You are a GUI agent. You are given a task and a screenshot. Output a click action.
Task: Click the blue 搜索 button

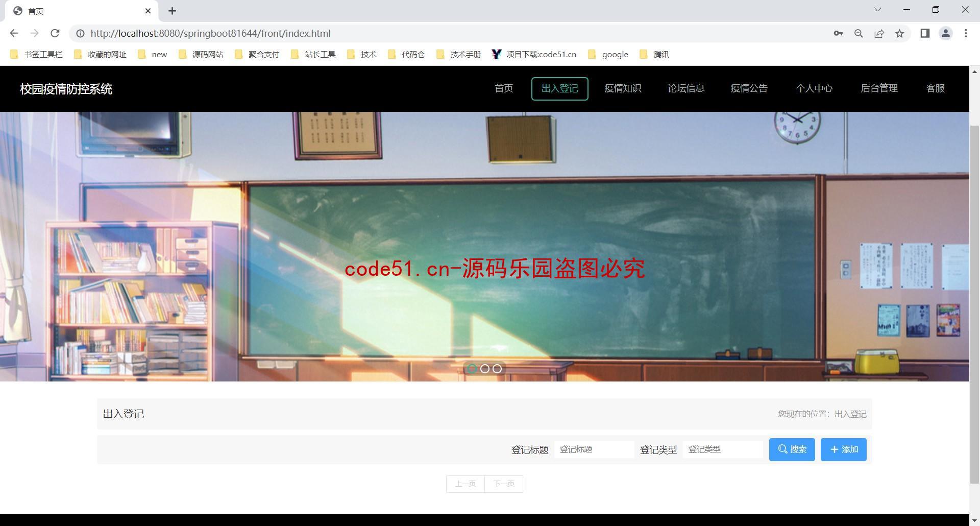pos(792,449)
